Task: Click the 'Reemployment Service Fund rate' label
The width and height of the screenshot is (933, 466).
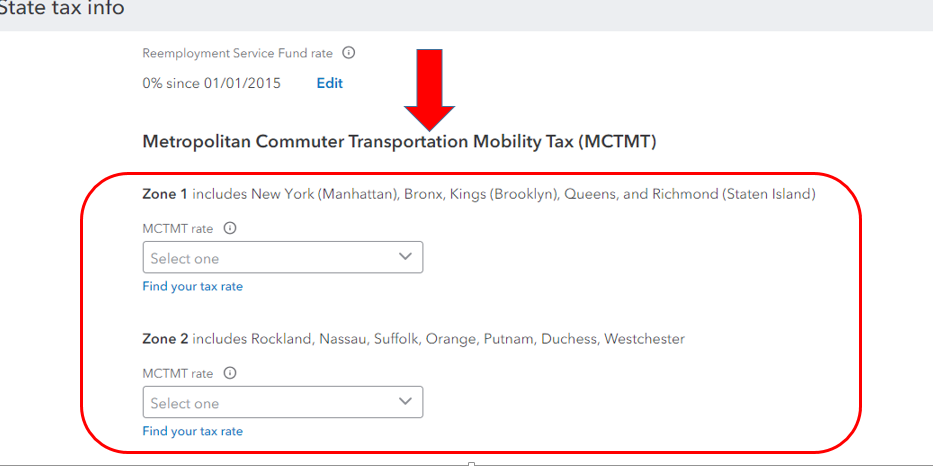Action: [237, 53]
